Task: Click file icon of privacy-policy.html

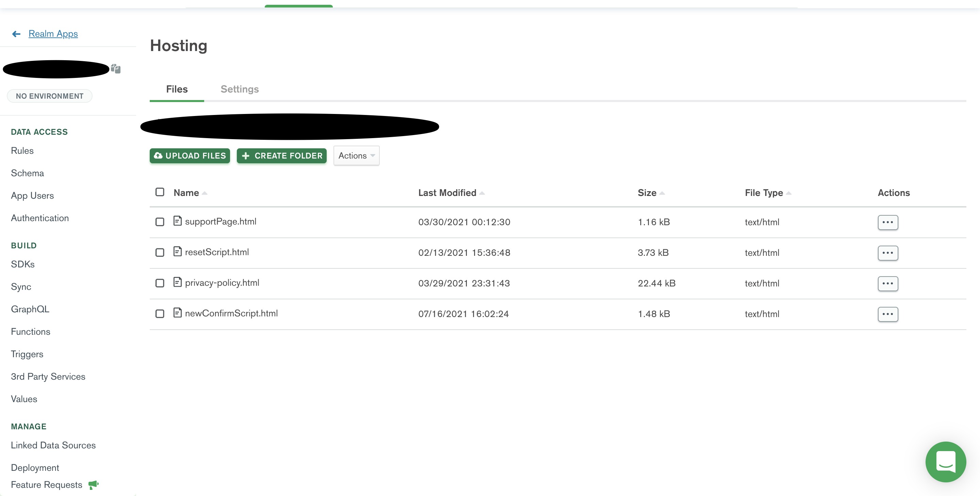Action: (x=177, y=282)
